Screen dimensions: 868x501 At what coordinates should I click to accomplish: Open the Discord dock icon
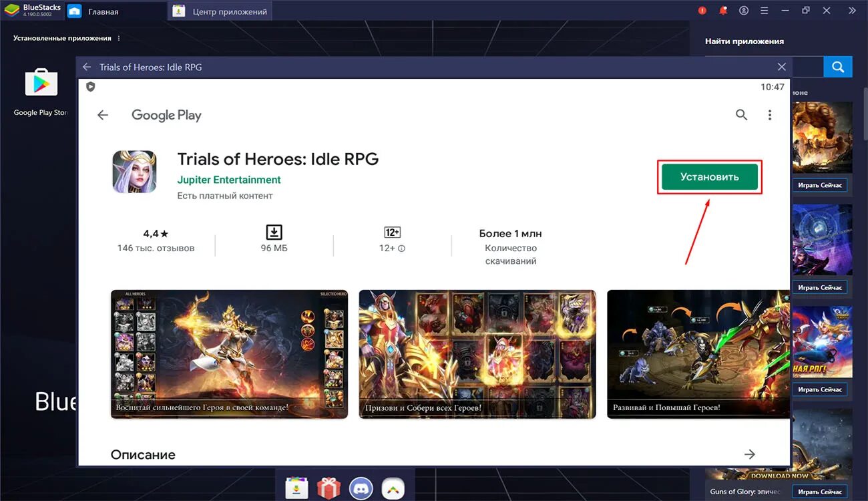coord(361,488)
